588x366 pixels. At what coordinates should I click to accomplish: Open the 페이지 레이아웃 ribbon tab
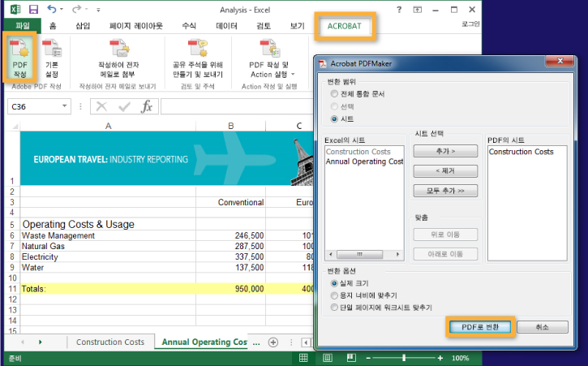point(135,25)
